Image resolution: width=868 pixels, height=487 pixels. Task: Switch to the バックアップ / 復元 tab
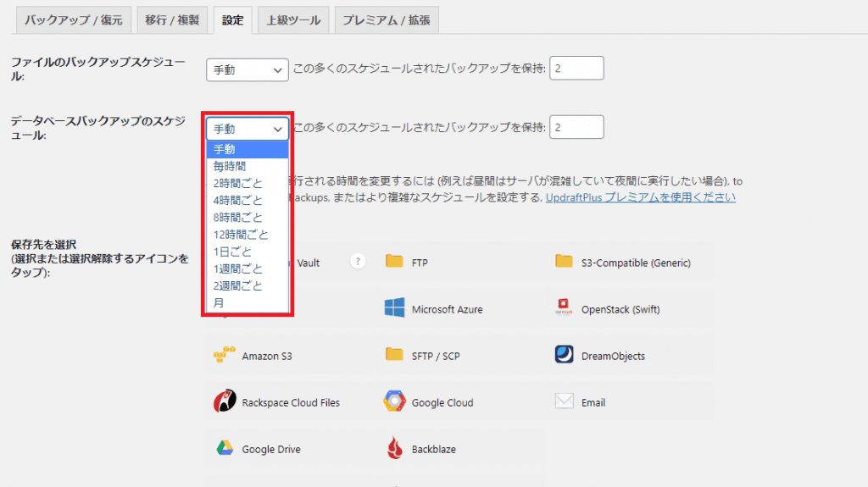74,20
